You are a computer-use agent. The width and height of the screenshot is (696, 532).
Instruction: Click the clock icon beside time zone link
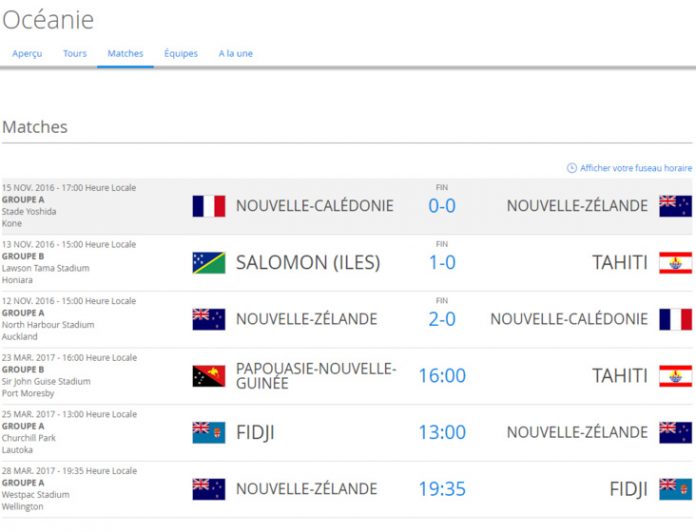click(572, 168)
